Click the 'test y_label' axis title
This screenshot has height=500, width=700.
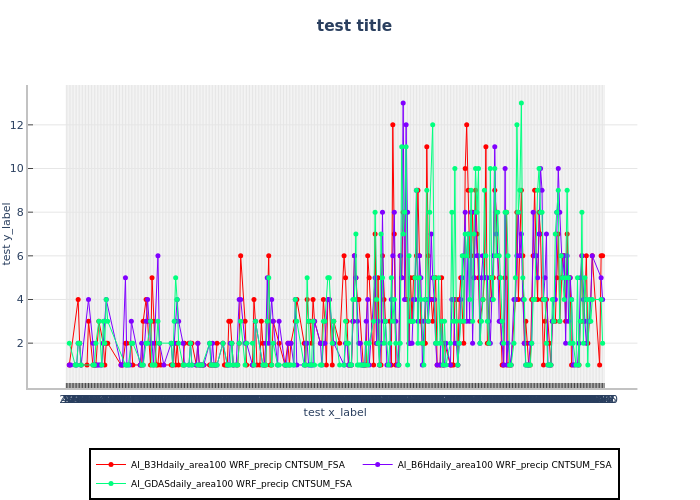point(8,233)
